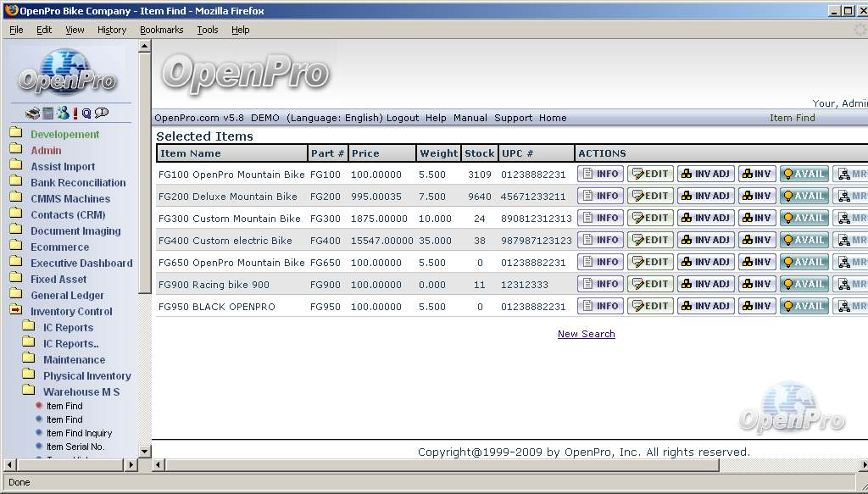Click EDIT for FG200 Deluxe Mountain Bike
The height and width of the screenshot is (494, 868).
[650, 196]
